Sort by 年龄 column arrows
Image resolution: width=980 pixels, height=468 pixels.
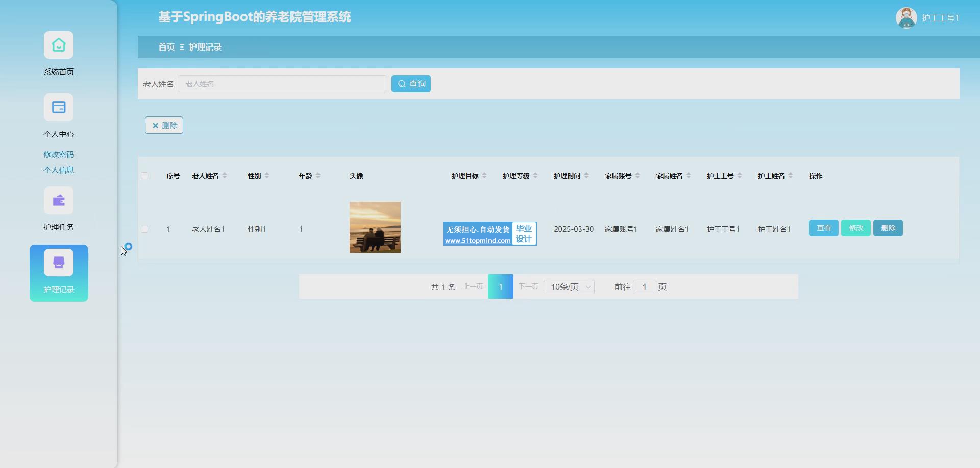(318, 176)
